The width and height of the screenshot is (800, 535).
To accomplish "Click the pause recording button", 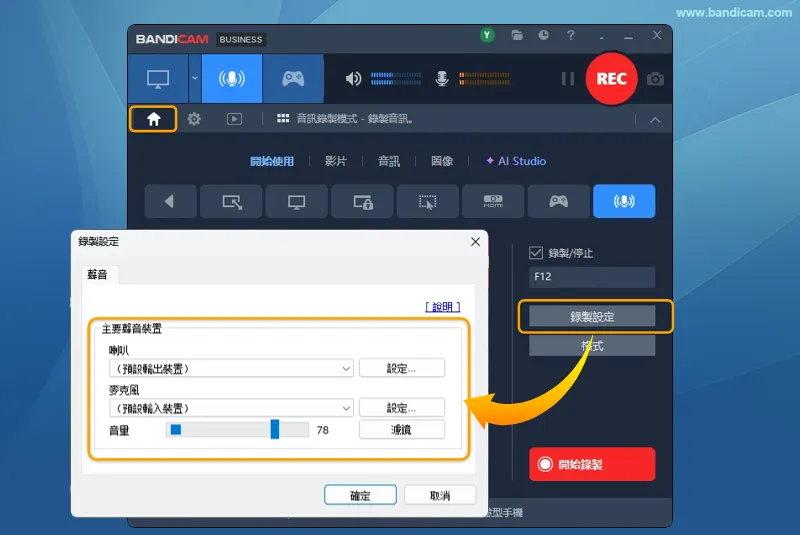I will 568,79.
